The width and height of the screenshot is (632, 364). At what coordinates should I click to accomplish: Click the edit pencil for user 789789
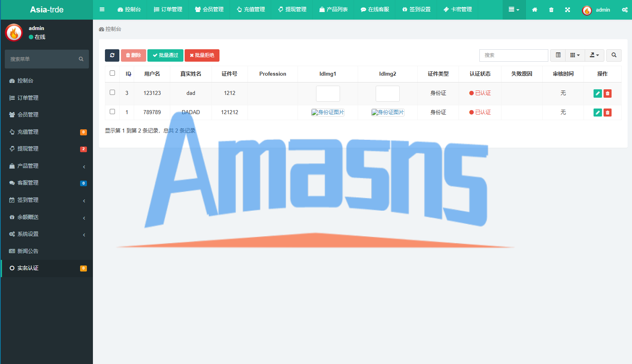[x=598, y=113]
